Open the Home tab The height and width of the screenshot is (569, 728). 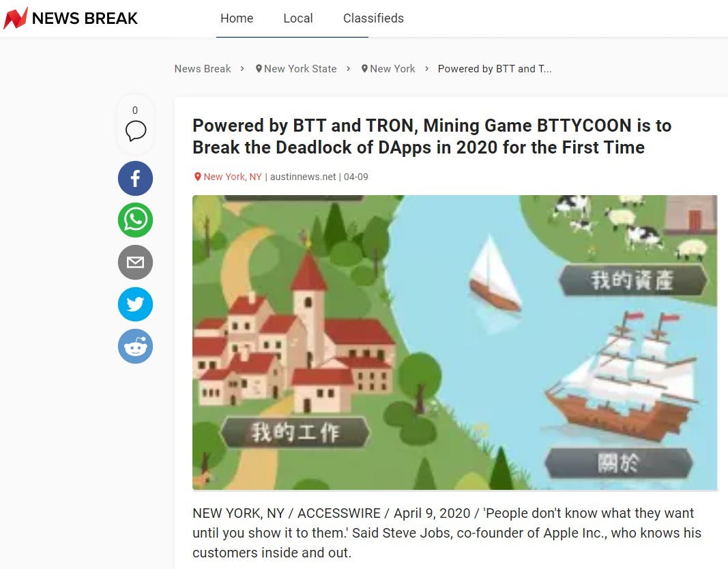click(237, 18)
